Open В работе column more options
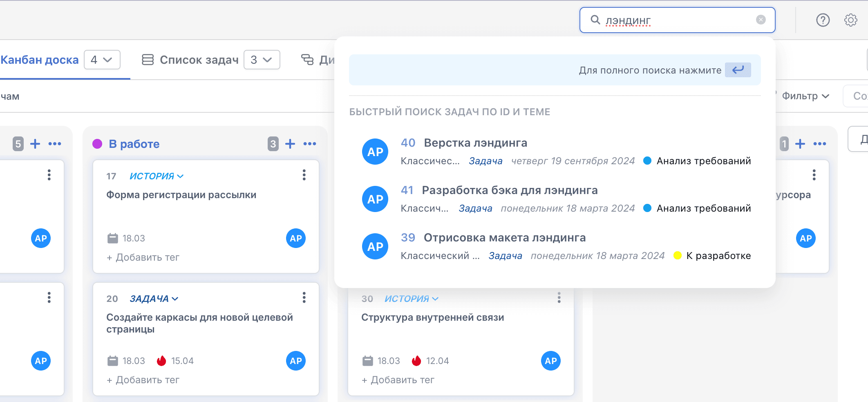 (310, 144)
